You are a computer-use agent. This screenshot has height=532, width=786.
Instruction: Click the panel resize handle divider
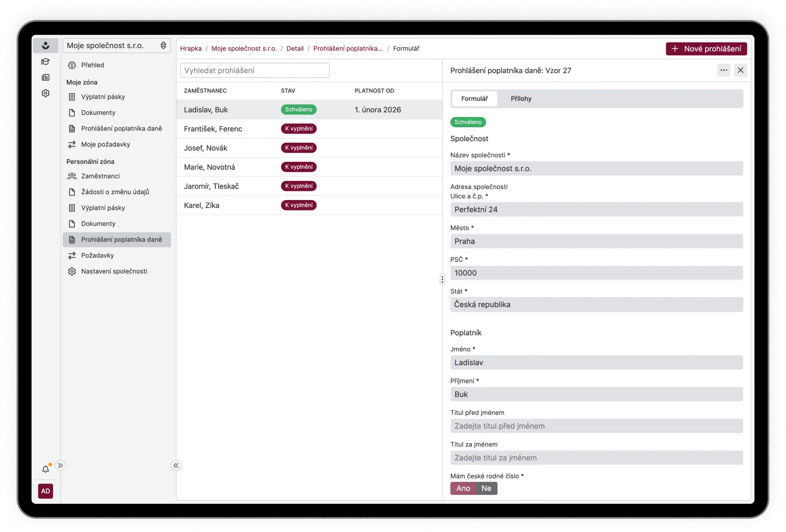click(442, 280)
